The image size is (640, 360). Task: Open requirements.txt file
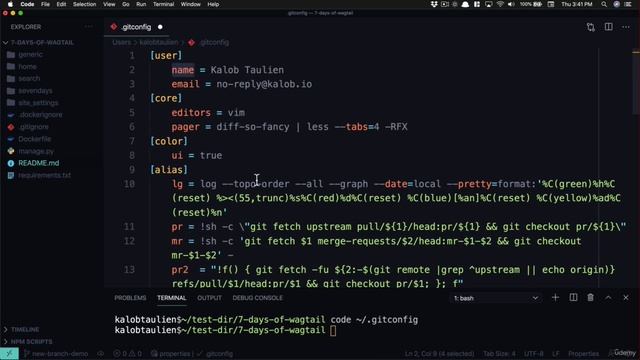(44, 175)
